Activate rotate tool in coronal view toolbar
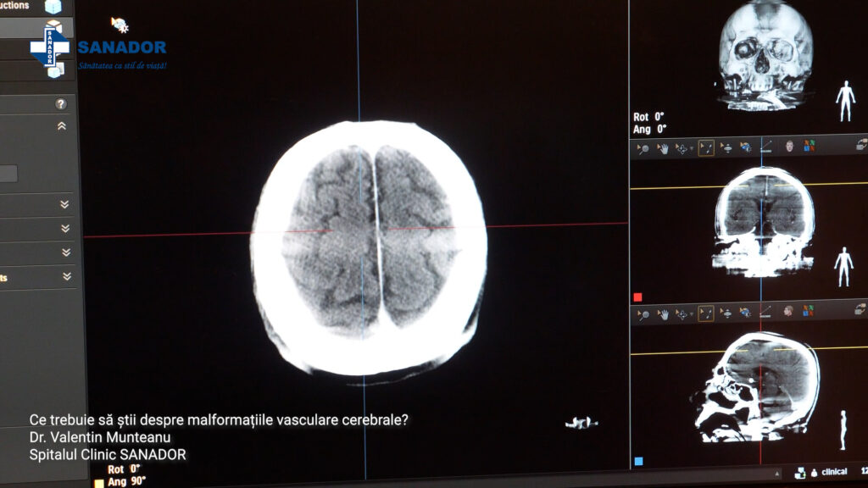The width and height of the screenshot is (868, 488). pyautogui.click(x=681, y=148)
